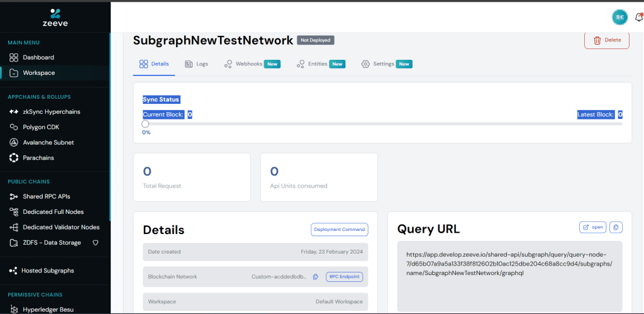
Task: Click the Not Deployed status badge
Action: [316, 40]
